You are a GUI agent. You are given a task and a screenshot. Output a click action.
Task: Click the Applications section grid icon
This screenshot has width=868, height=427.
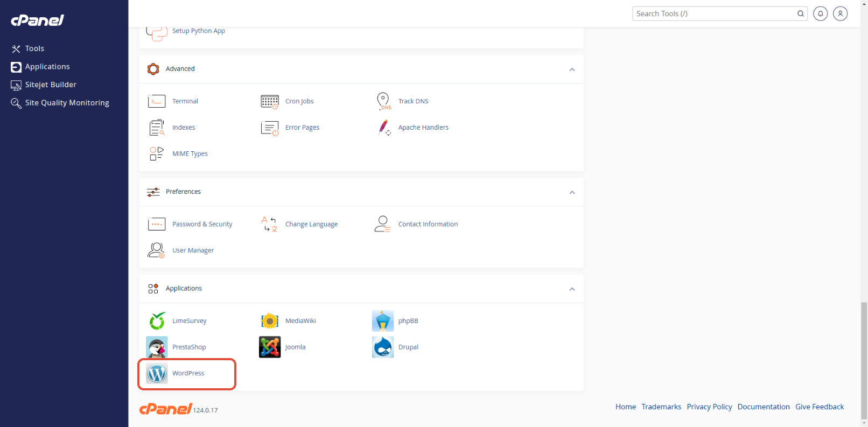pyautogui.click(x=153, y=289)
